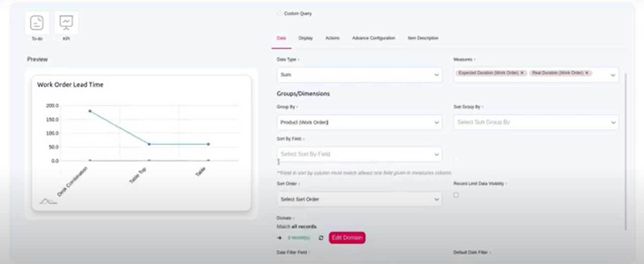Viewport: 644px width, 264px height.
Task: Select the To-do item type icon
Action: click(37, 23)
